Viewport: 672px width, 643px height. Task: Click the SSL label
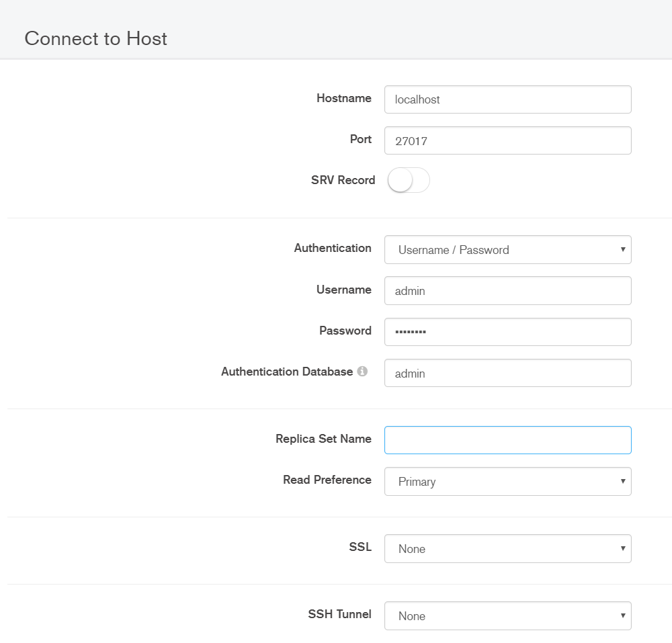pyautogui.click(x=360, y=547)
